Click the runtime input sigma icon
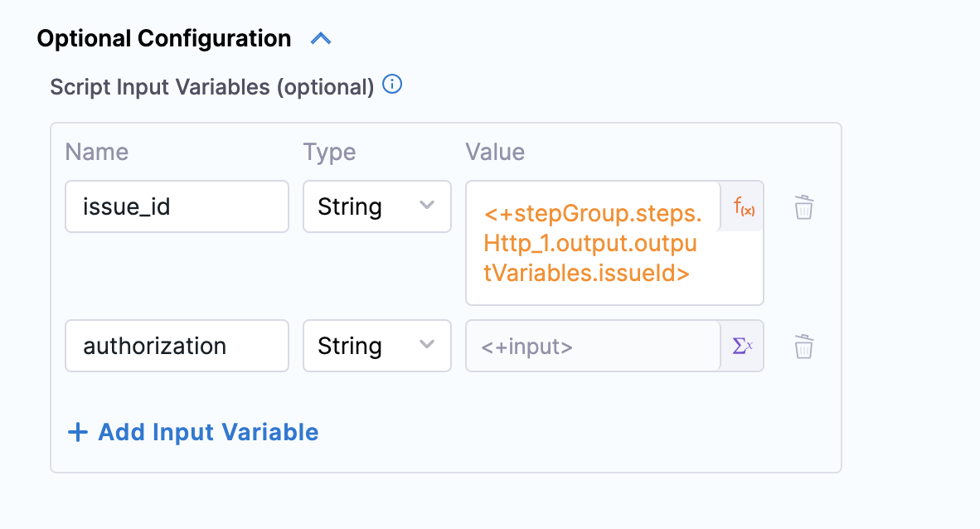 742,346
